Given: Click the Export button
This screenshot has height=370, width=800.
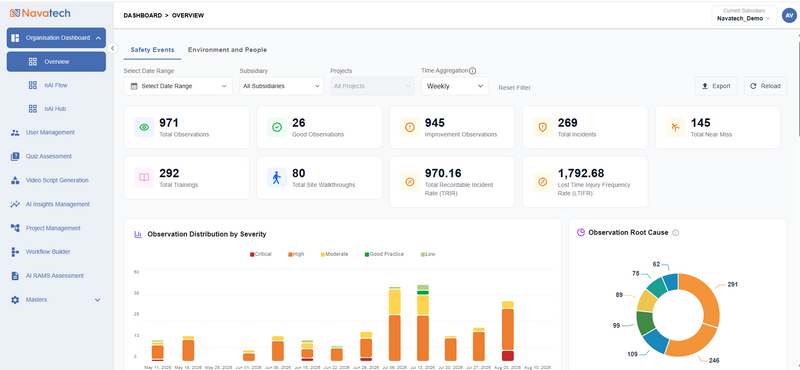Looking at the screenshot, I should point(716,86).
